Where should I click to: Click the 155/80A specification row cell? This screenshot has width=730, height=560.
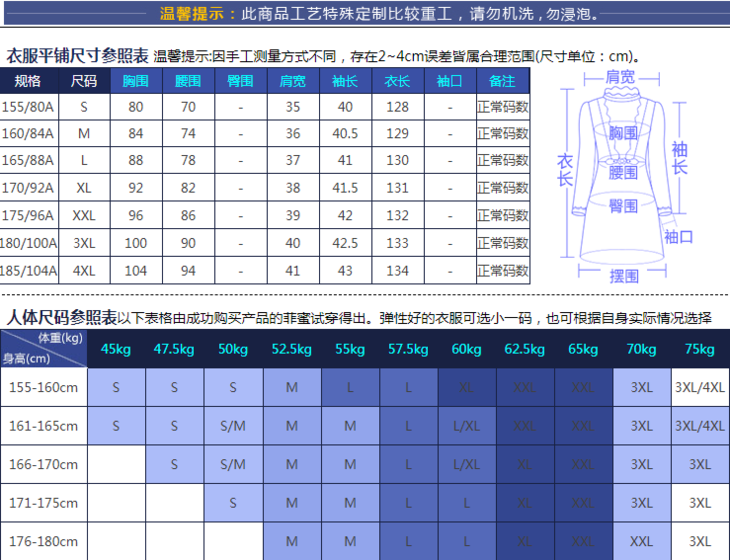(x=28, y=107)
